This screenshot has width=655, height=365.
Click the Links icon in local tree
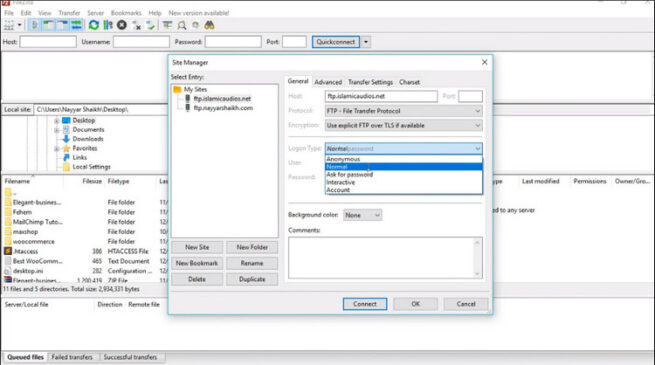(x=66, y=157)
